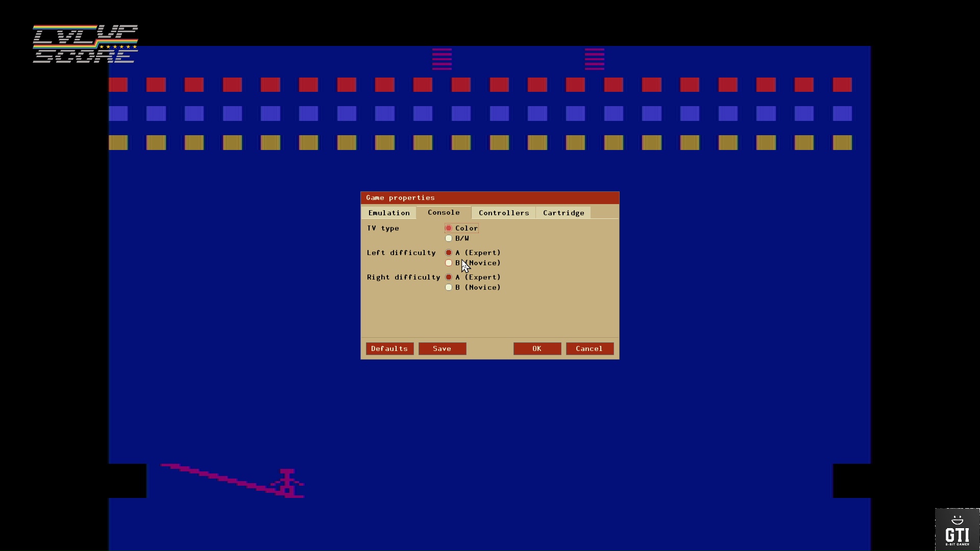Confirm with the OK button
Image resolution: width=980 pixels, height=551 pixels.
point(537,348)
